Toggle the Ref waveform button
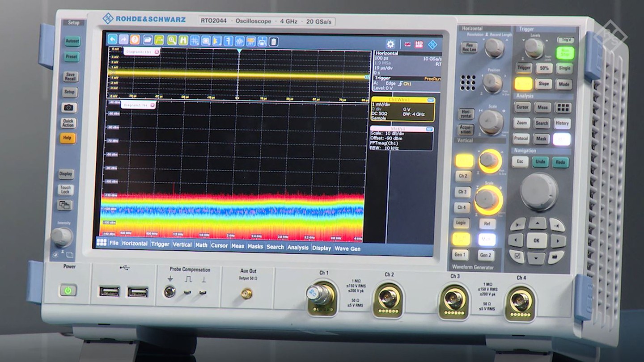 [487, 224]
